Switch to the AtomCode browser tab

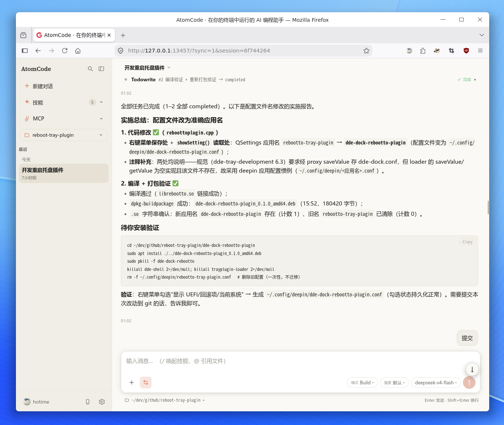[74, 35]
